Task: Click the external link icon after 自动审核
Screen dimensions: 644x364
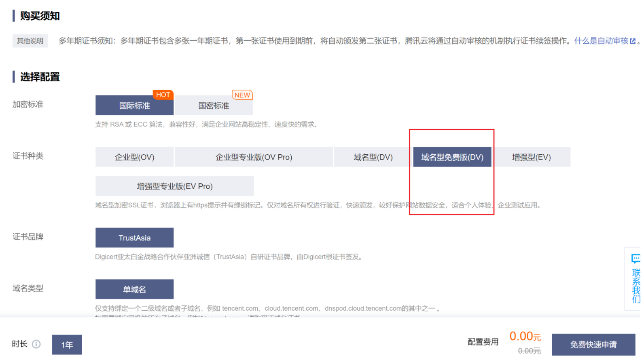Action: click(633, 41)
